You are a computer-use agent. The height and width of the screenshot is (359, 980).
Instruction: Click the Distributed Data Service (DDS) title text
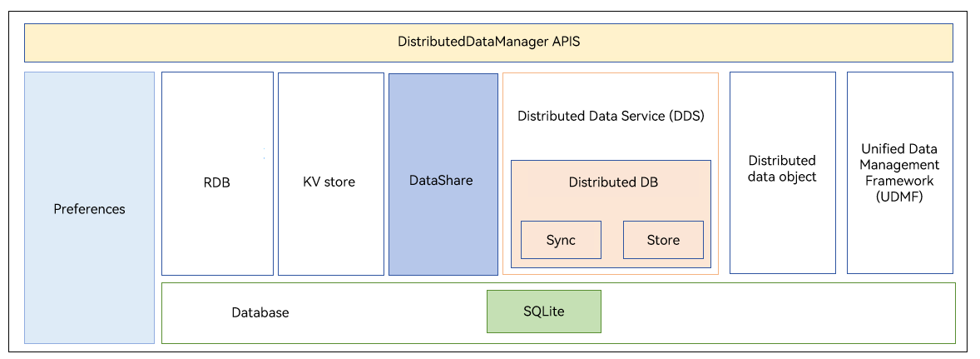(x=611, y=116)
